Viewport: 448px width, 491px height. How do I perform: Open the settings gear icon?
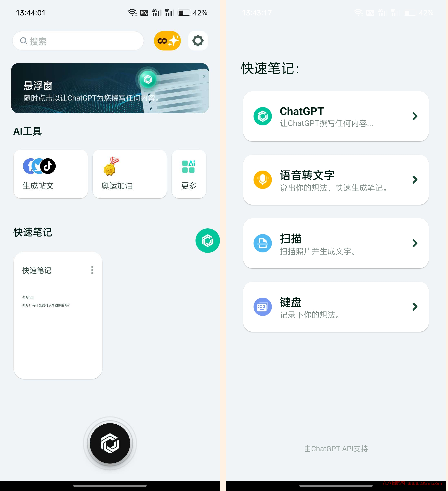click(198, 41)
